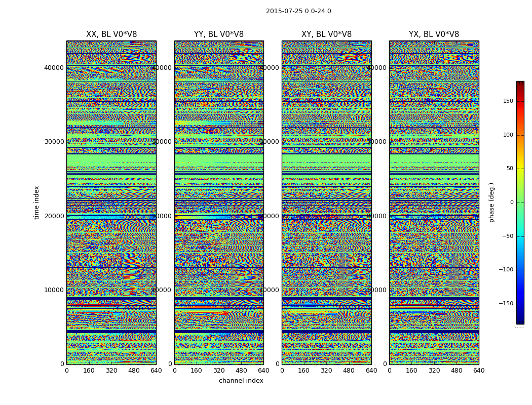Click the '640' x-tick under the XY panel
This screenshot has width=532, height=405.
click(x=371, y=371)
